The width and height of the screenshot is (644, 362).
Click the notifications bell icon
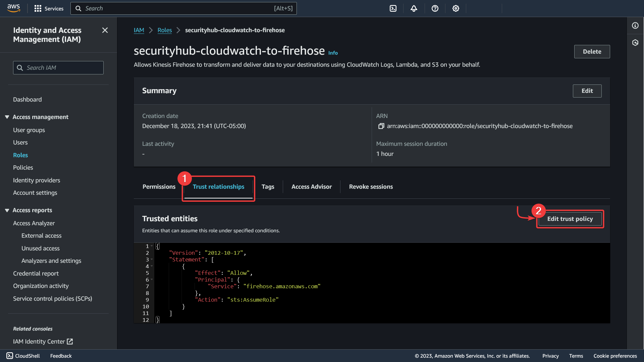(414, 8)
